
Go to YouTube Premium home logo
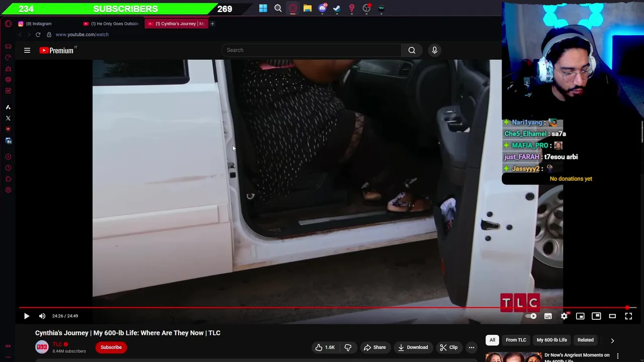[x=57, y=50]
